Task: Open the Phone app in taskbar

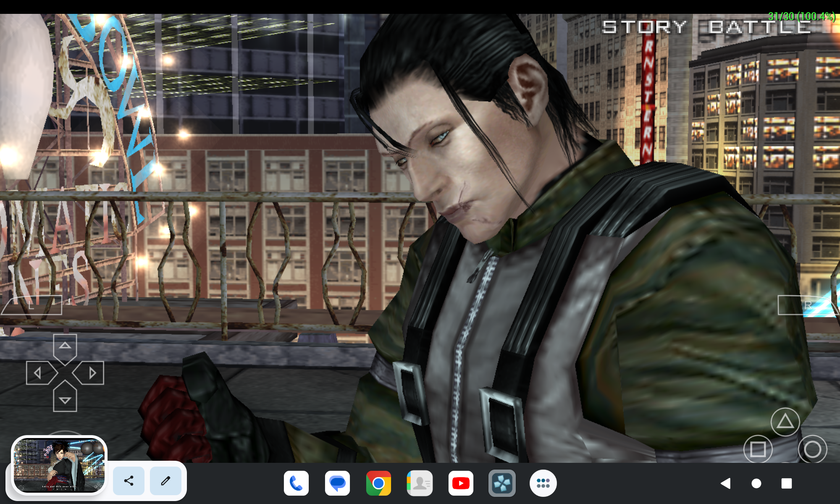Action: click(296, 483)
